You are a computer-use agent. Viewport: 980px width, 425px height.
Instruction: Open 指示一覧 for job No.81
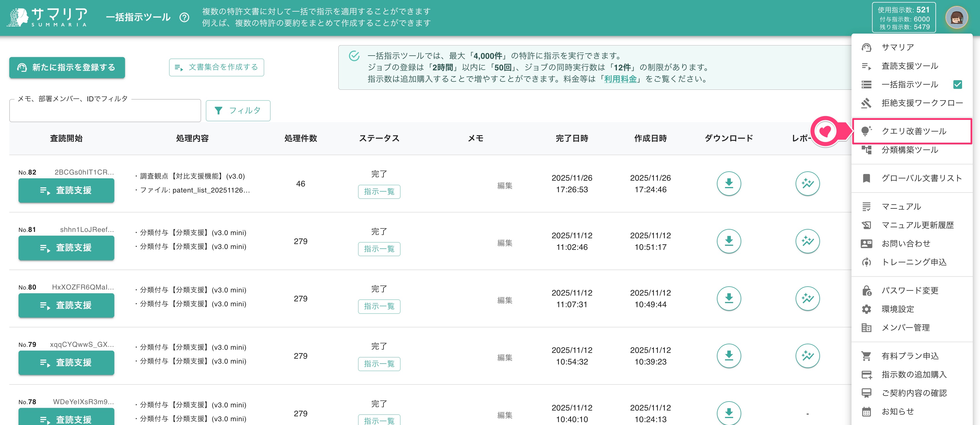[379, 249]
